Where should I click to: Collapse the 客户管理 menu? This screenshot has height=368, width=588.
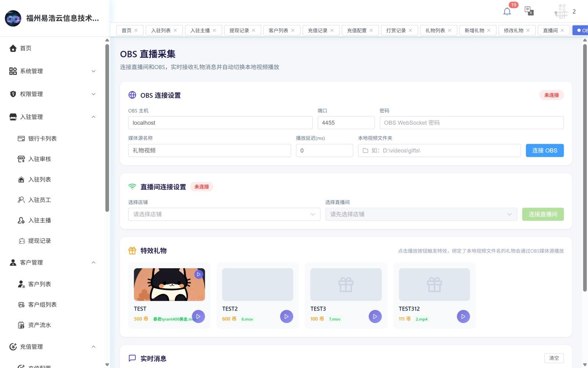53,262
